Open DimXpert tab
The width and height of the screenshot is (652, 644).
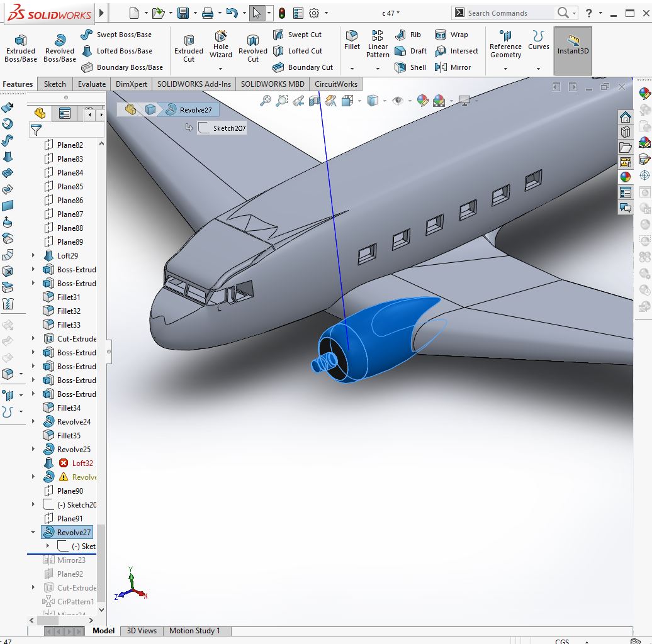click(132, 84)
